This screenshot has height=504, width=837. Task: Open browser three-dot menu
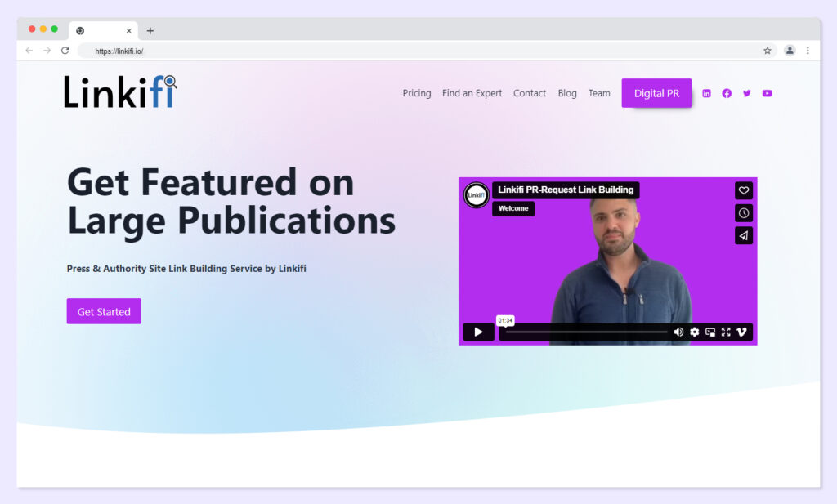(808, 50)
